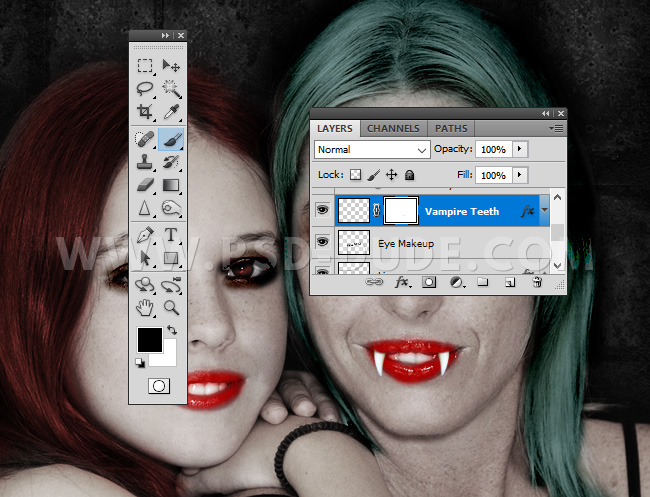Toggle lock transparent pixels
This screenshot has height=497, width=650.
355,175
